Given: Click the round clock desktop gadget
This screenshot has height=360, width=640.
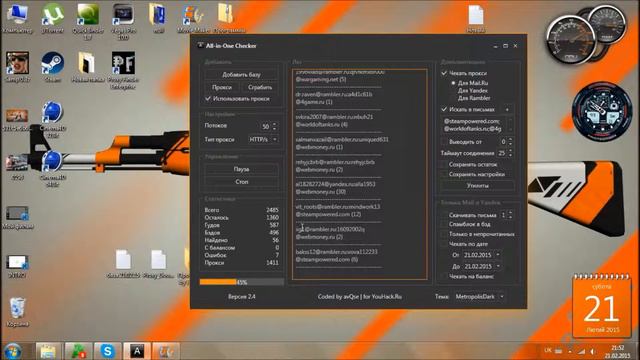Looking at the screenshot, I should (x=602, y=111).
